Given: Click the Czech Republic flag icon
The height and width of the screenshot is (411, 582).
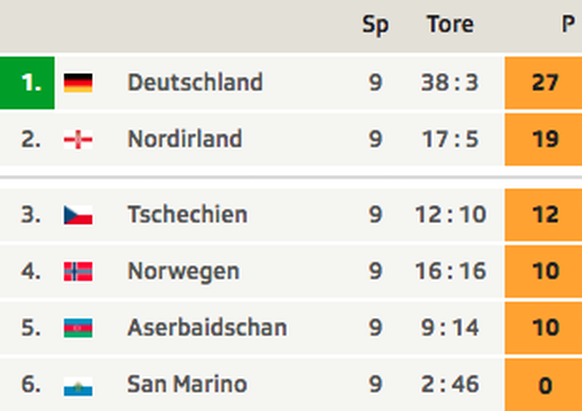Looking at the screenshot, I should click(x=78, y=215).
